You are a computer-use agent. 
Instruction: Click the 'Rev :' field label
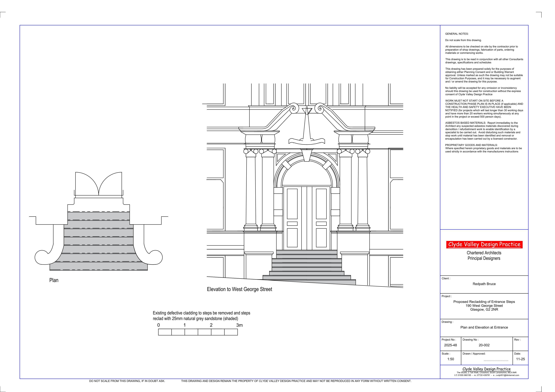click(x=517, y=340)
